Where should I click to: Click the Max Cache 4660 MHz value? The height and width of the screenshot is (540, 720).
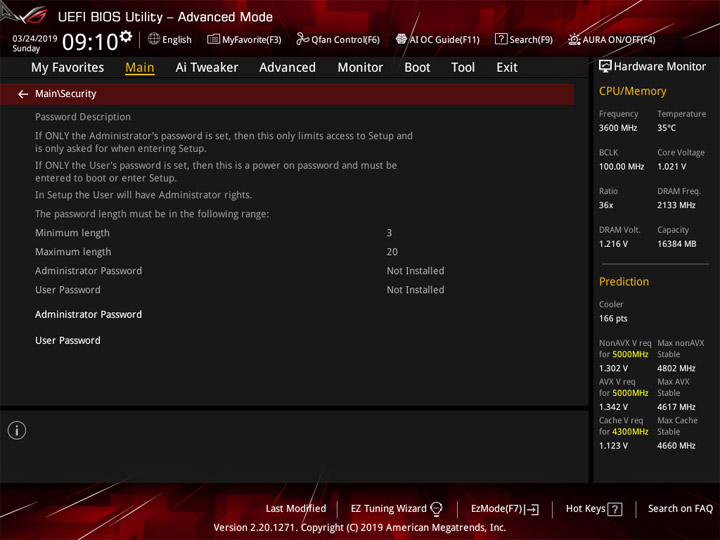pyautogui.click(x=676, y=445)
